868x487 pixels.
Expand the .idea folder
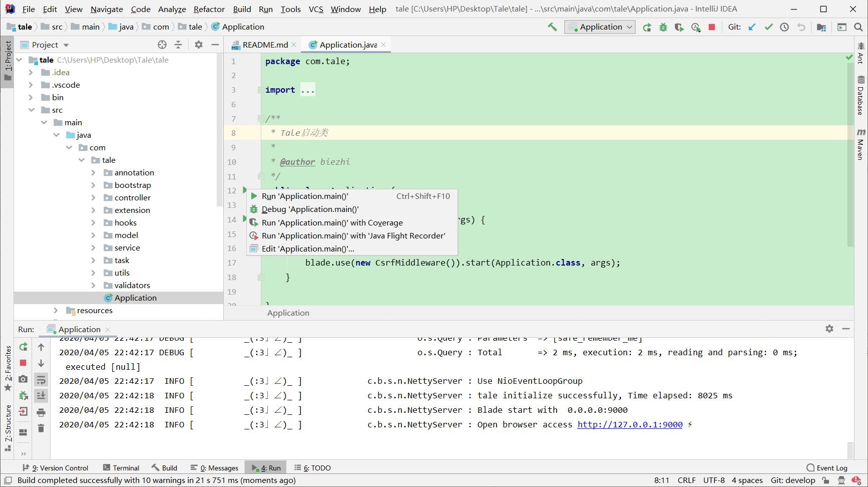coord(31,73)
